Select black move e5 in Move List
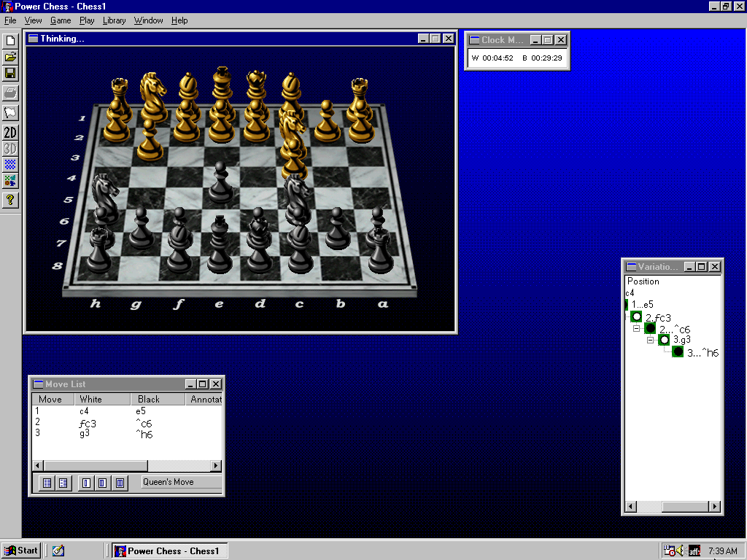747x560 pixels. pyautogui.click(x=141, y=411)
